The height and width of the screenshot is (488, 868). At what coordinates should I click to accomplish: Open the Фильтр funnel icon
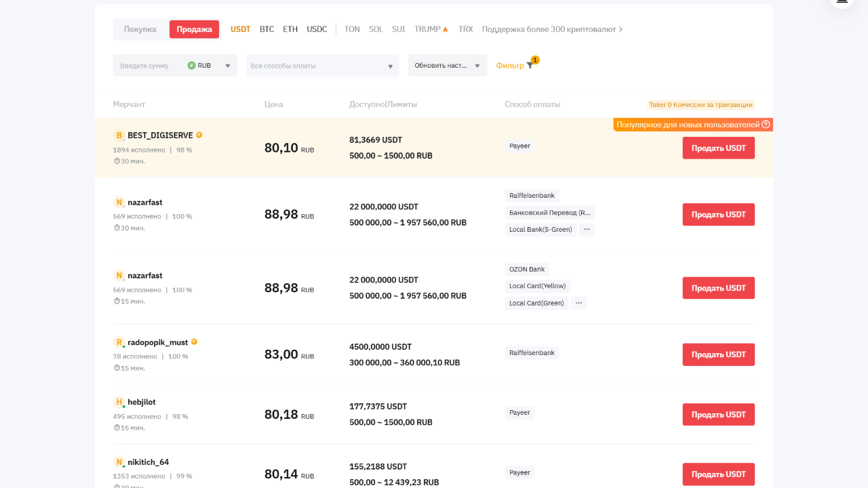(530, 66)
